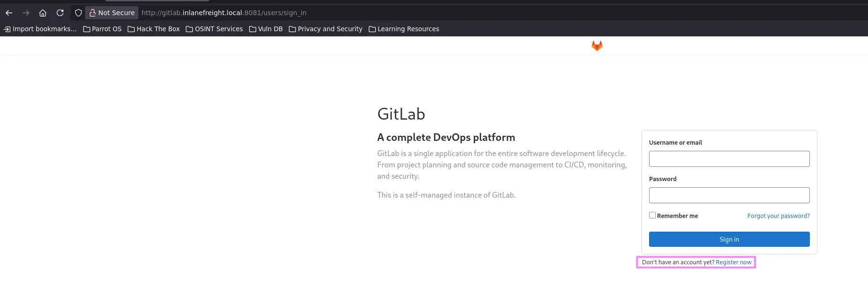Viewport: 868px width, 304px height.
Task: Reload the page with the refresh icon
Action: click(60, 13)
